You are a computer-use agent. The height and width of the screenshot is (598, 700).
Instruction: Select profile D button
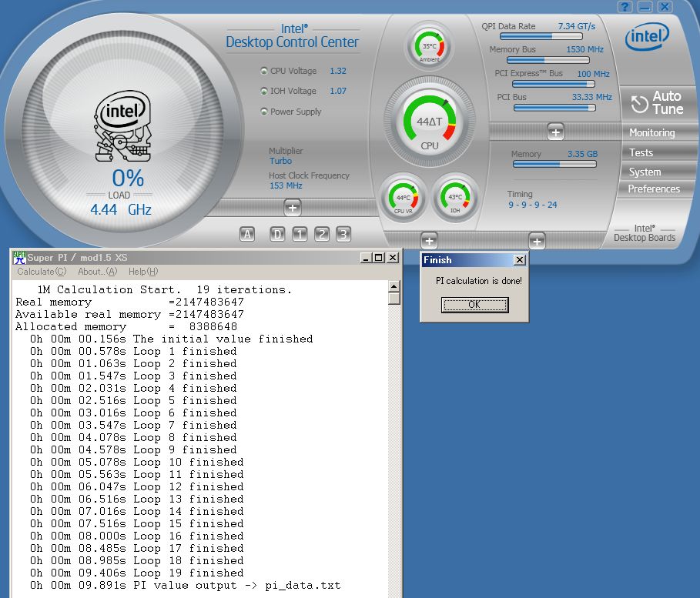(276, 234)
